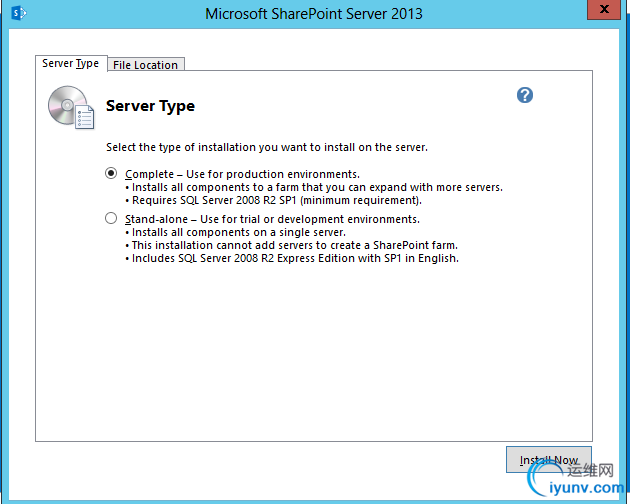Click the SharePoint logo in title bar
Screen dimensions: 630x504
click(x=18, y=13)
